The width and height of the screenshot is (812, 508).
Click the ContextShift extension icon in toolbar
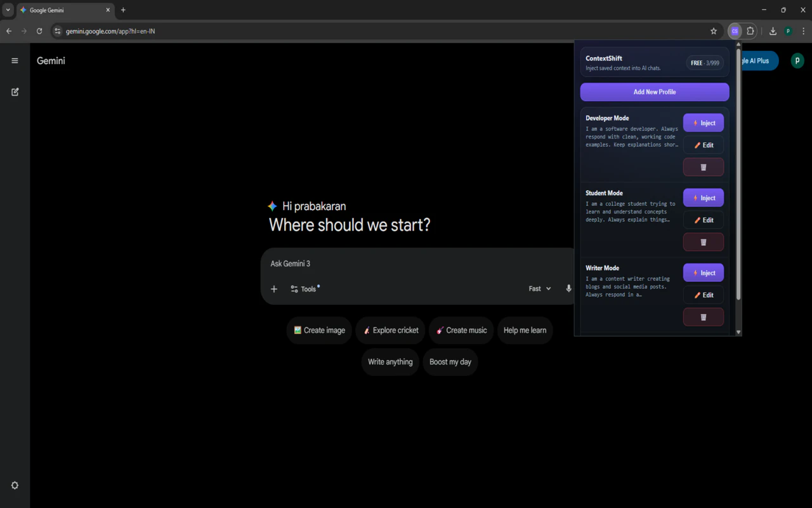click(735, 31)
